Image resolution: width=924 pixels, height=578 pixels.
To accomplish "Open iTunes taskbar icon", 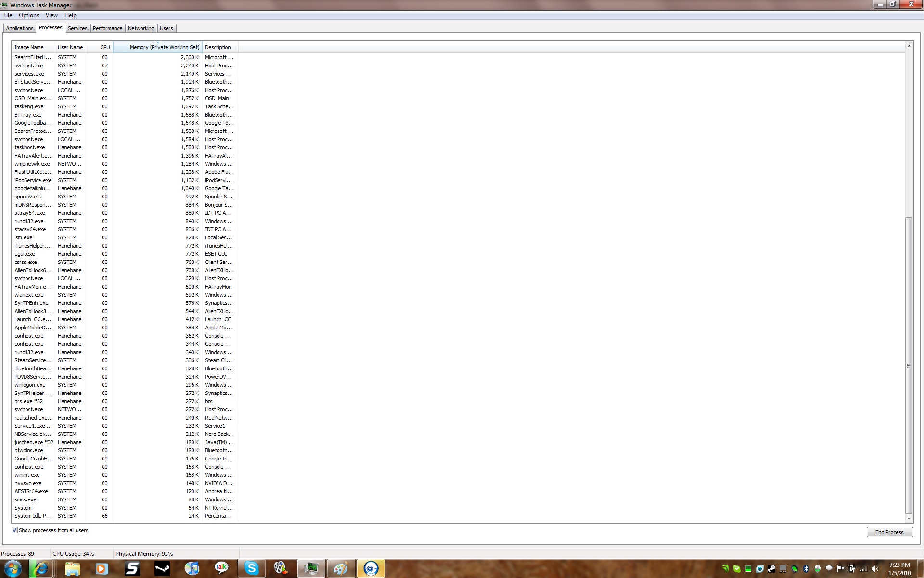I will (x=192, y=568).
